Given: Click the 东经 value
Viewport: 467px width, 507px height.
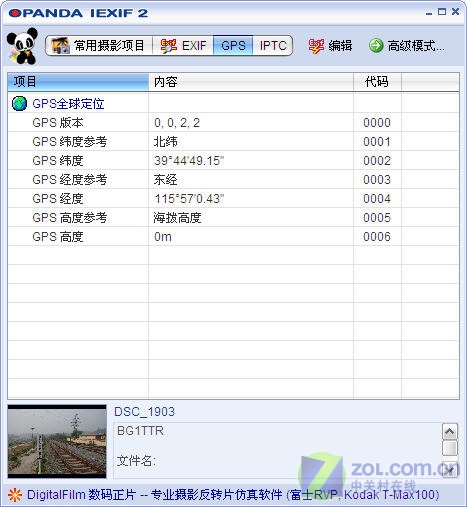Looking at the screenshot, I should click(x=165, y=180).
